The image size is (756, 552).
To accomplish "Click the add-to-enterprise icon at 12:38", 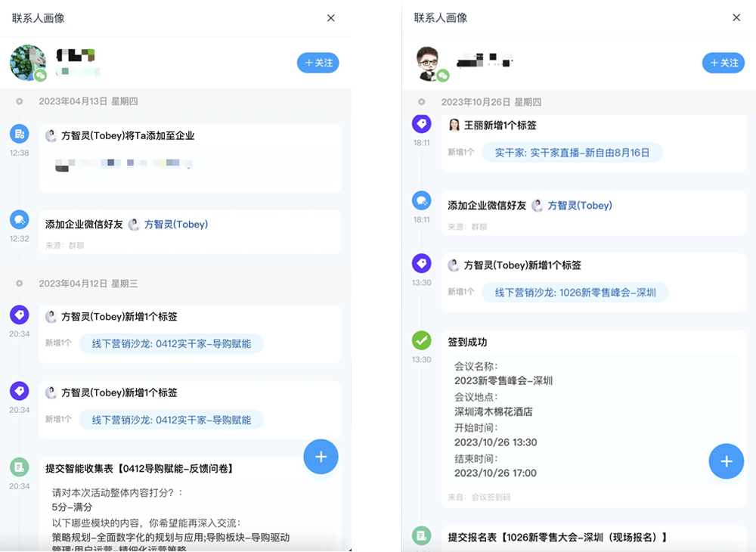I will 19,134.
